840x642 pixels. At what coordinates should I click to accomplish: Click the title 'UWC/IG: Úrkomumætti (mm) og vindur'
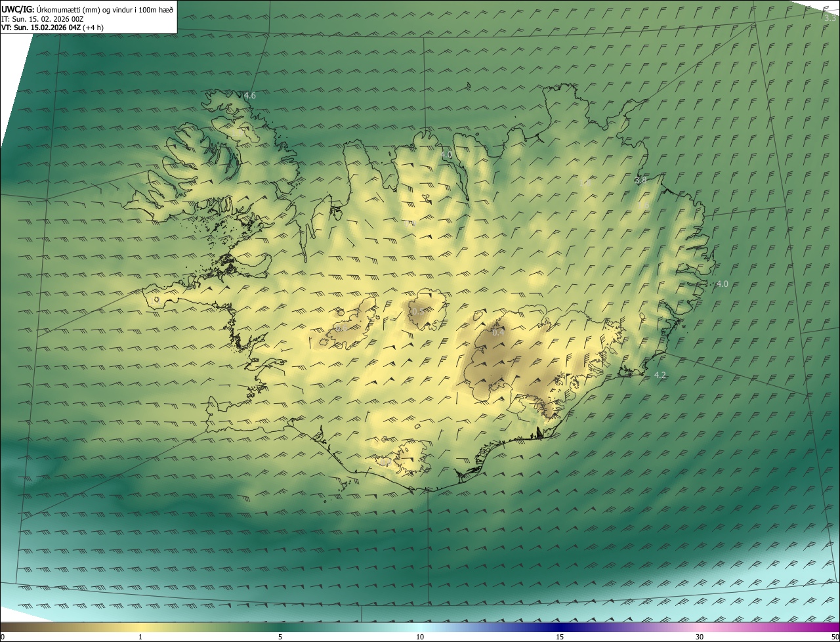(87, 9)
